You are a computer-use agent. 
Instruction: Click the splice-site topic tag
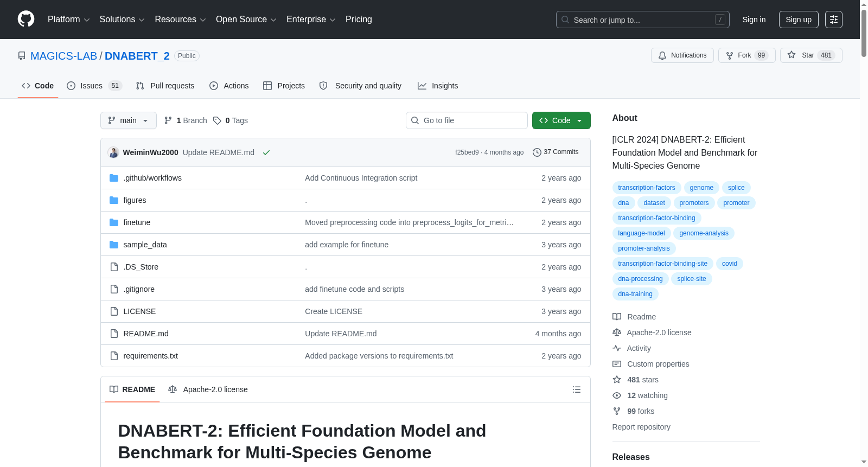click(x=692, y=279)
